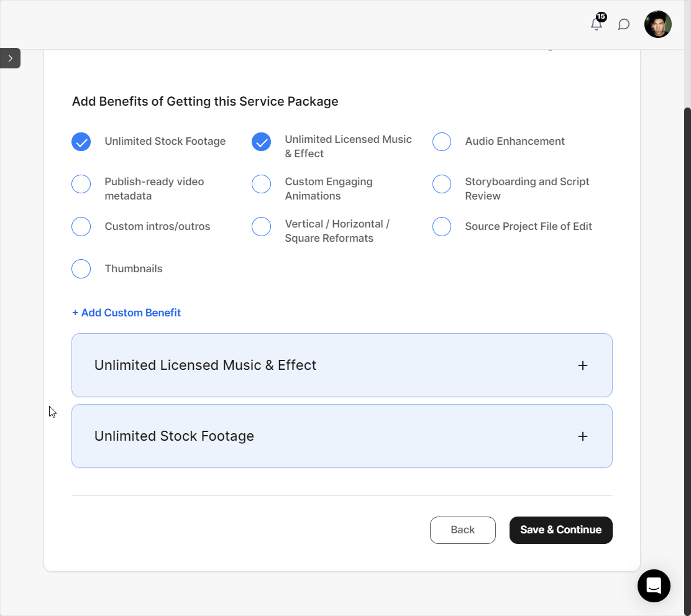Check Publish-ready video metadata benefit

click(81, 185)
